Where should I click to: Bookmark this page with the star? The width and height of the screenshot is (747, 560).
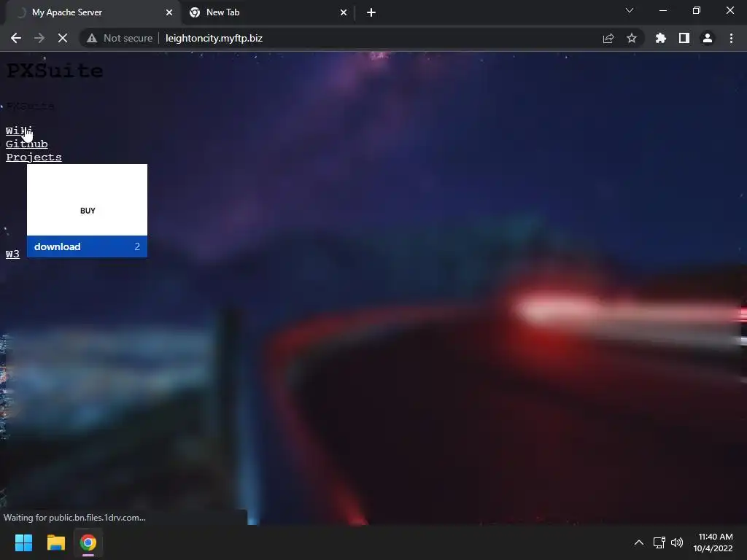pos(632,38)
